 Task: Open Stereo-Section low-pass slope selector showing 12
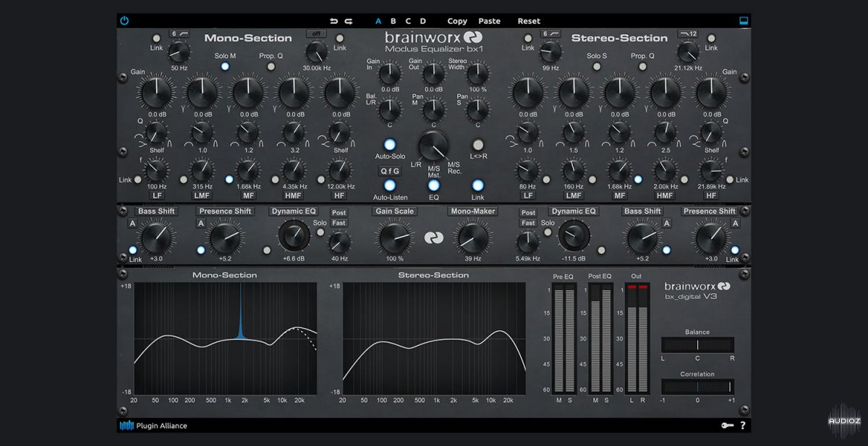(x=688, y=33)
